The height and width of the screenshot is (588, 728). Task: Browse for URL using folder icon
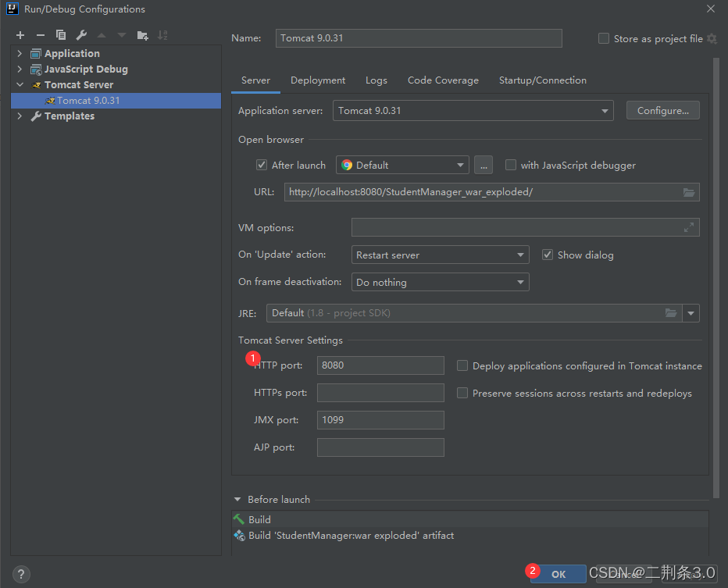688,192
